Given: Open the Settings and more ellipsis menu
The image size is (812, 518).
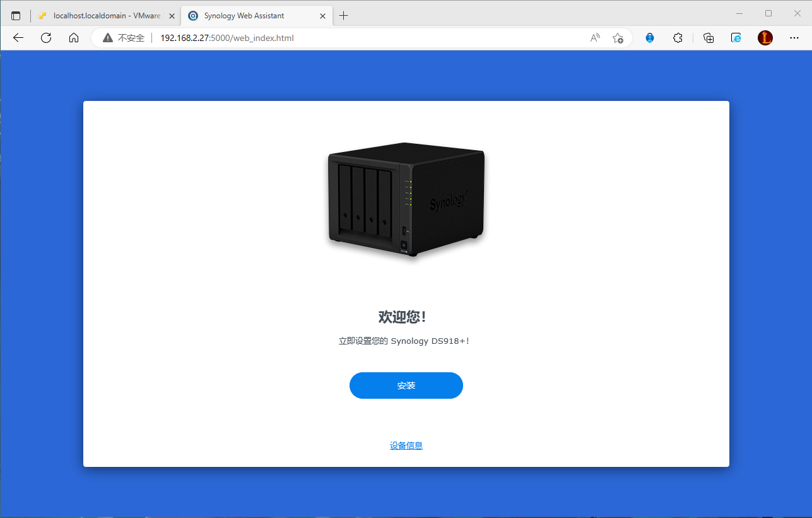Looking at the screenshot, I should (794, 38).
